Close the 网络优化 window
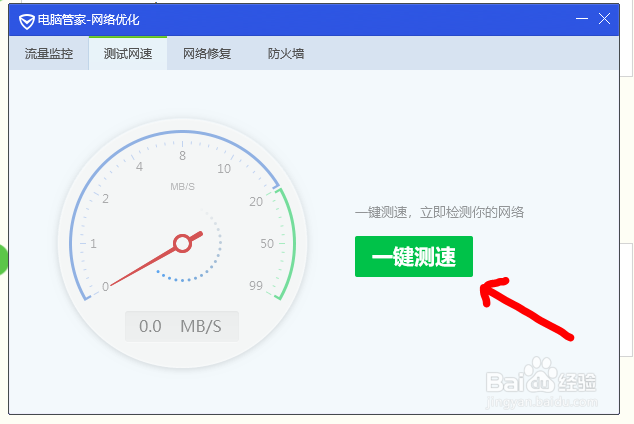 (604, 19)
